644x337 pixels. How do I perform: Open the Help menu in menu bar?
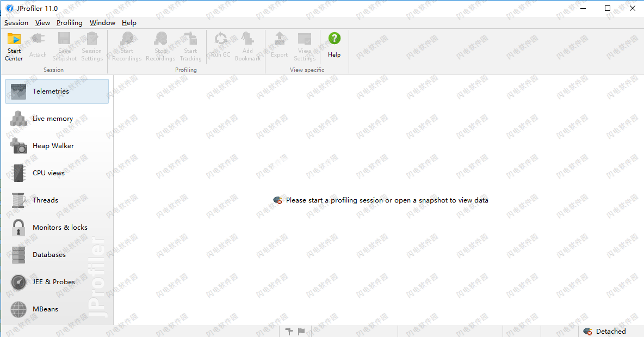click(129, 23)
